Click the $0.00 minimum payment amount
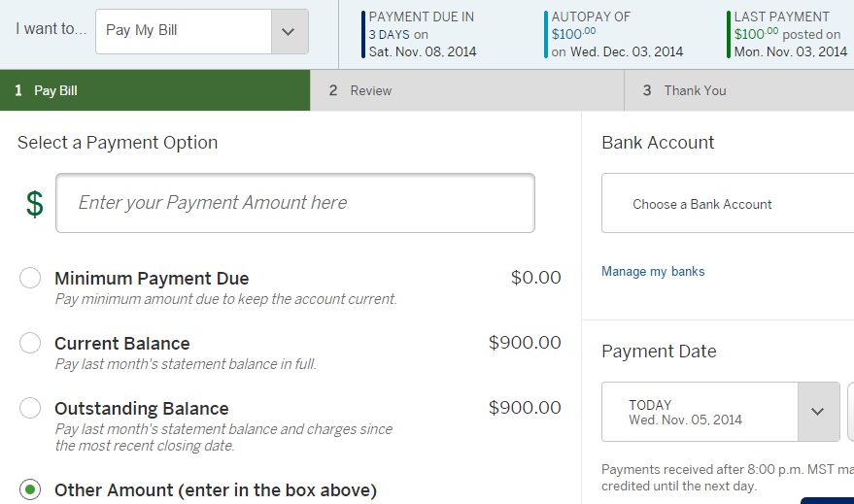The height and width of the screenshot is (504, 854). click(535, 278)
